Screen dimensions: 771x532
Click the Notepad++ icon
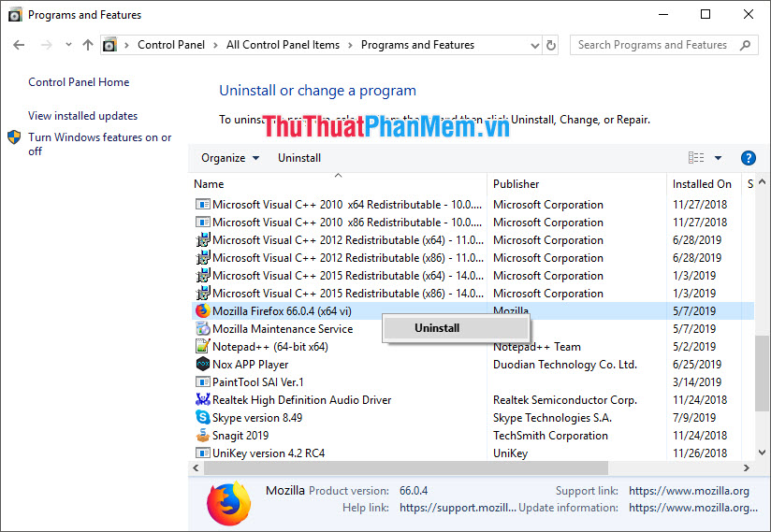pos(203,346)
